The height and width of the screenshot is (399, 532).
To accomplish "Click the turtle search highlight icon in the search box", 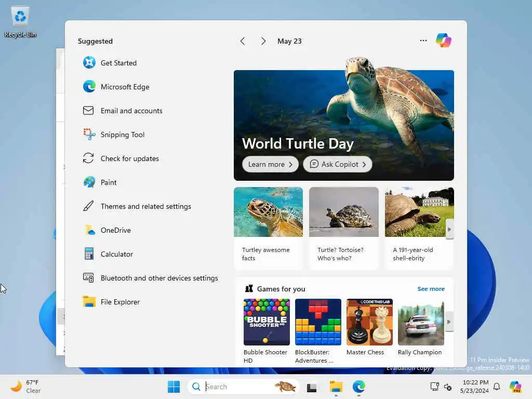I will click(285, 387).
